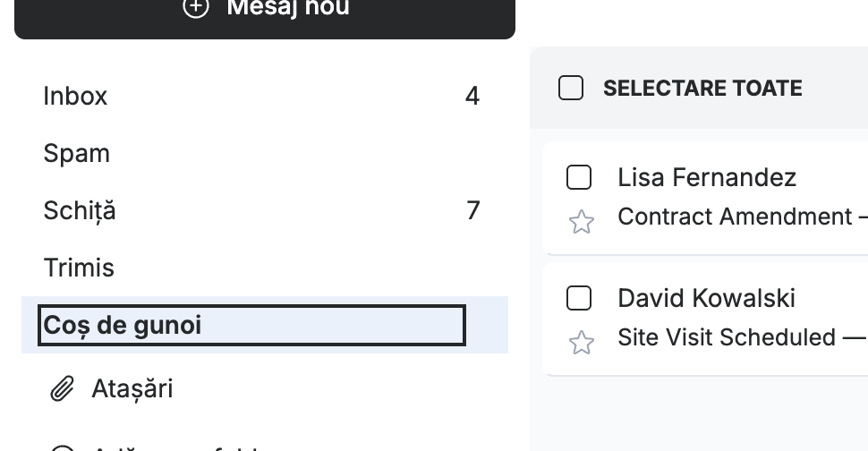This screenshot has height=451, width=868.
Task: Click the add folder circle icon
Action: tap(62, 447)
